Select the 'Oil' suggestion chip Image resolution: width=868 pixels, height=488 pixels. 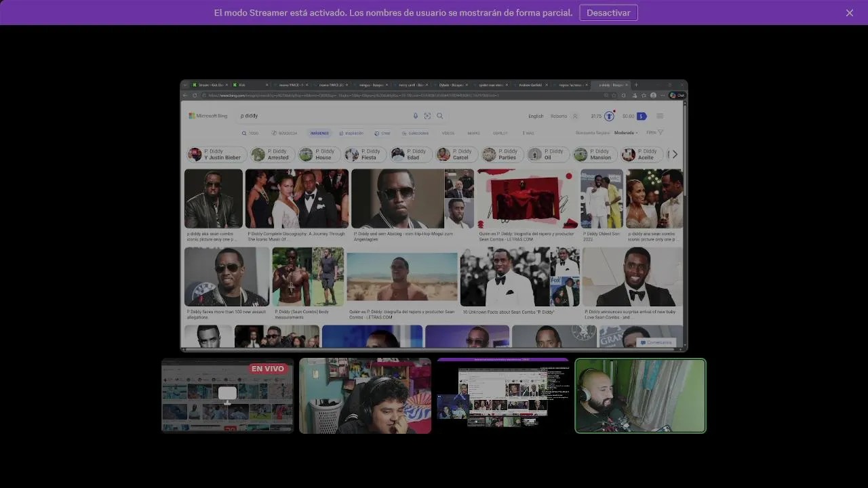[548, 155]
